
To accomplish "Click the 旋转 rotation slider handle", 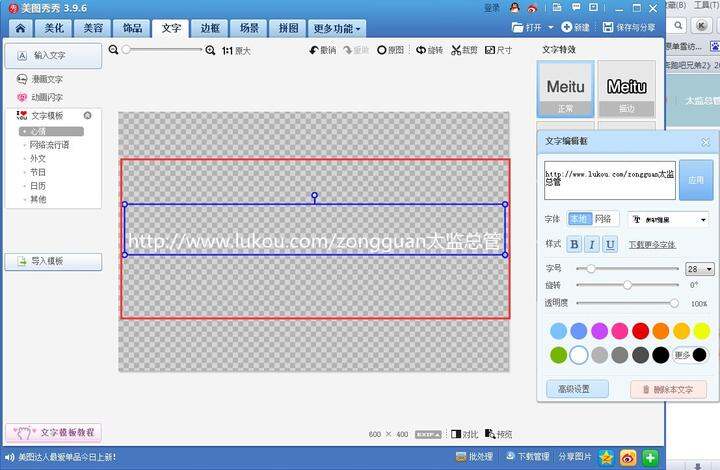I will [627, 285].
